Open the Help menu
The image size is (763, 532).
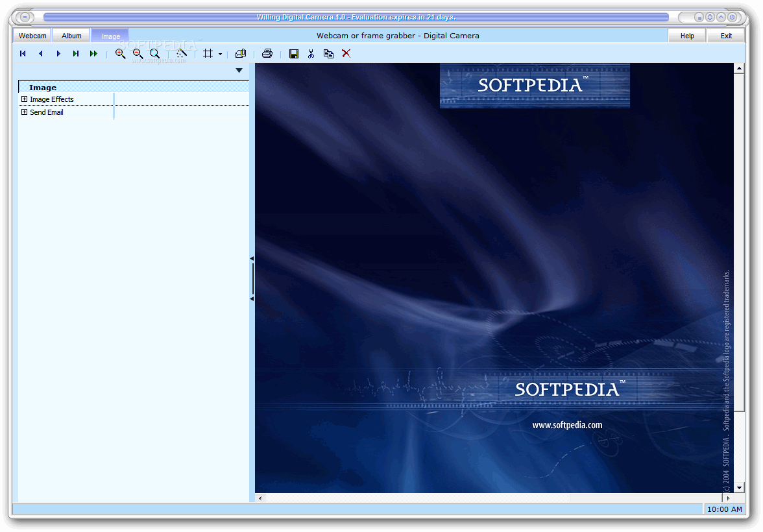[x=687, y=36]
